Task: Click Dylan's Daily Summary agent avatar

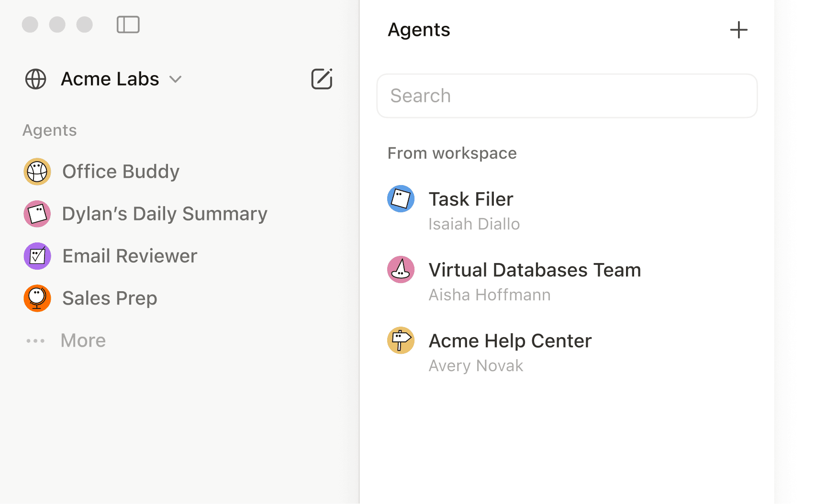Action: point(37,214)
